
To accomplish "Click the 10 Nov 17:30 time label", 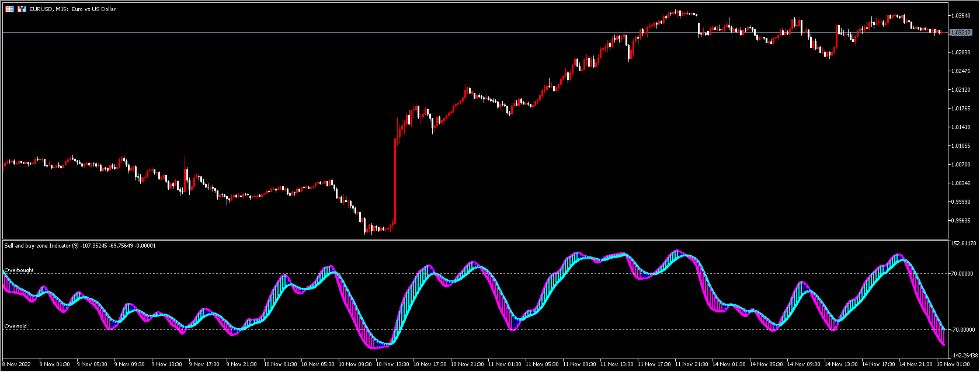I will (430, 364).
